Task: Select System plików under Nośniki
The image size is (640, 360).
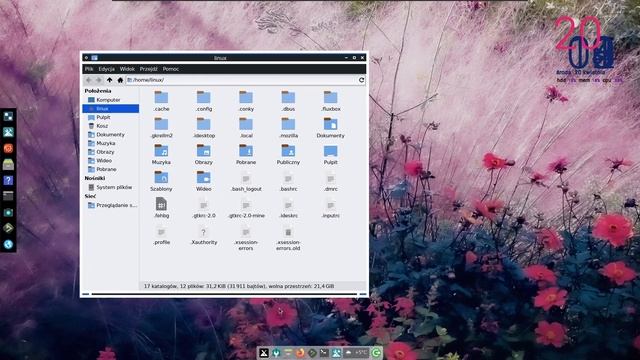Action: tap(111, 187)
